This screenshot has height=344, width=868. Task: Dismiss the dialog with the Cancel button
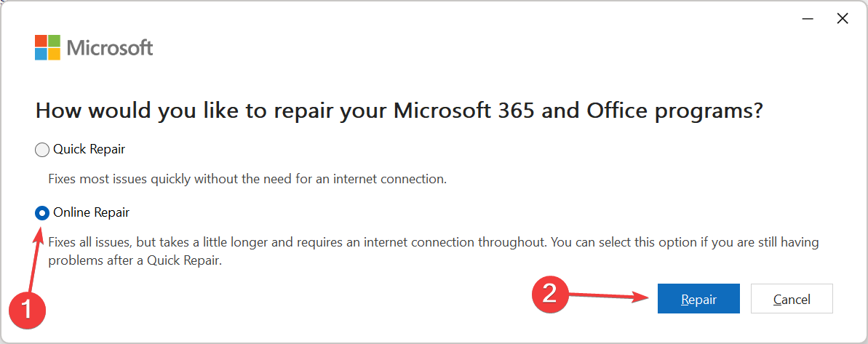point(792,299)
